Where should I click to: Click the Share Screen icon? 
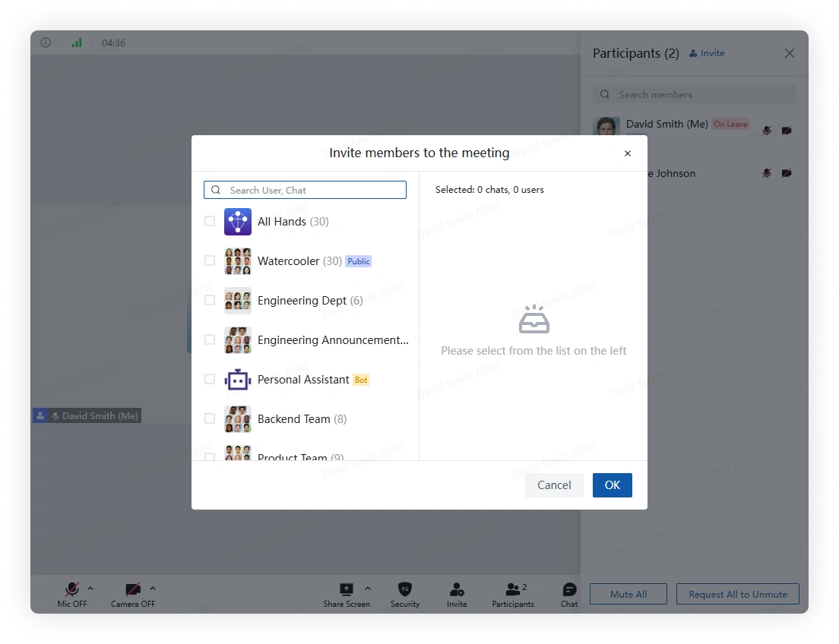click(347, 589)
